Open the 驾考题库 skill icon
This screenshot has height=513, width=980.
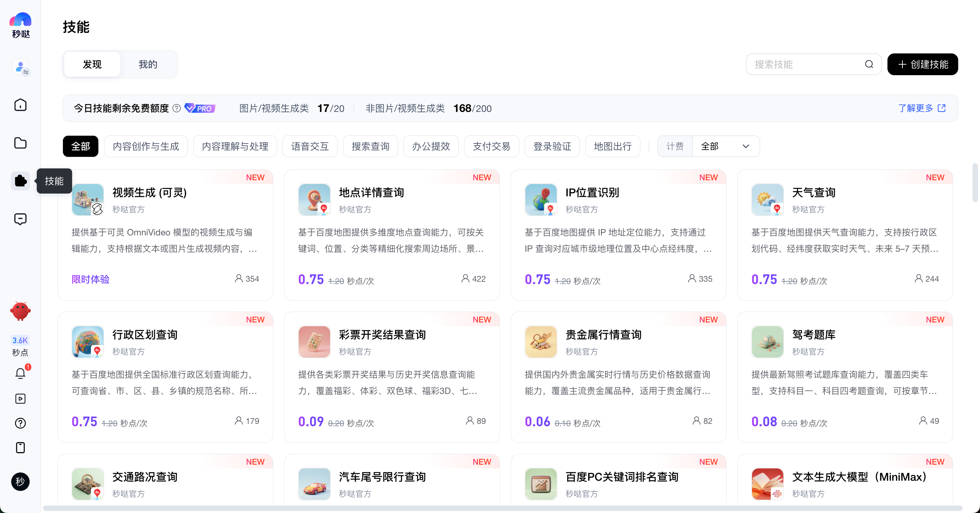pos(768,342)
